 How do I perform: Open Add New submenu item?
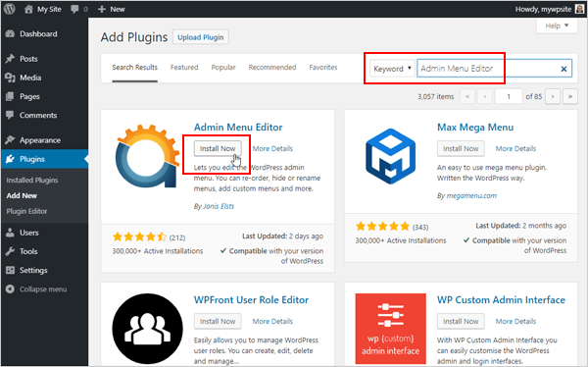point(22,195)
